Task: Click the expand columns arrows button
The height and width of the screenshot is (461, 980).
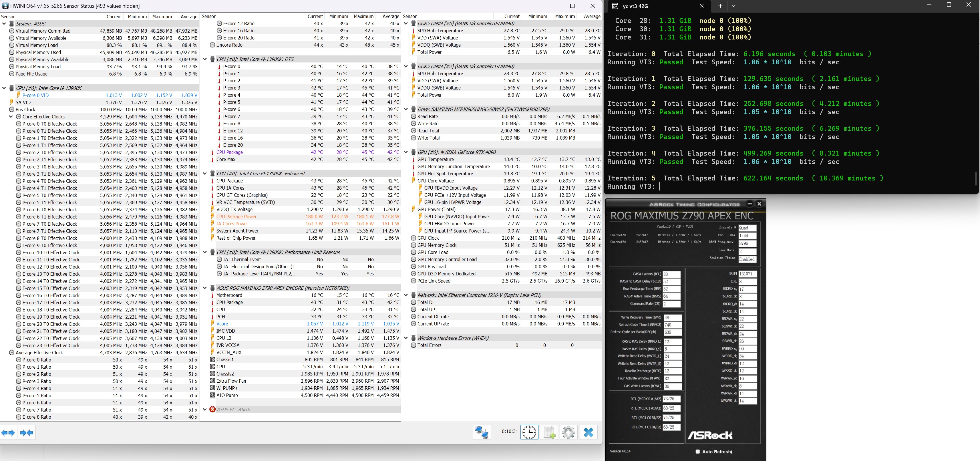Action: [8, 432]
